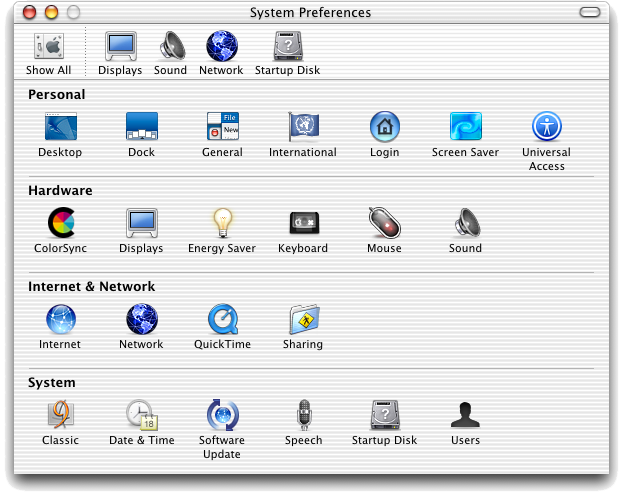Open the Keyboard preferences icon
The height and width of the screenshot is (497, 623).
304,223
